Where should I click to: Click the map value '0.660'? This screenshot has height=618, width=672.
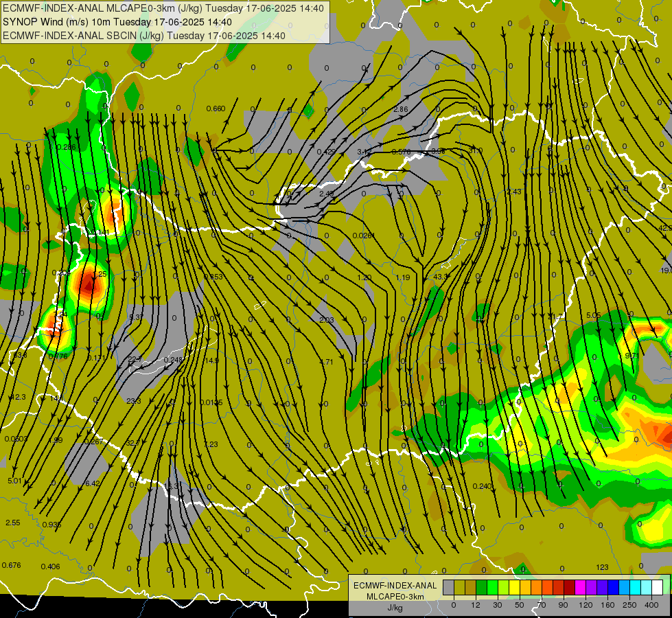(216, 108)
